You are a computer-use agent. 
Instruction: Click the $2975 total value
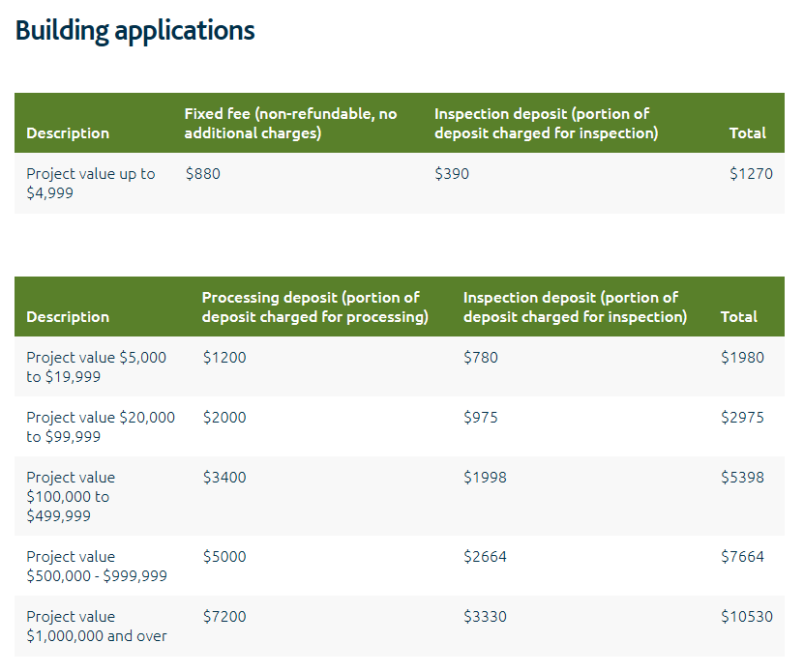tap(742, 418)
